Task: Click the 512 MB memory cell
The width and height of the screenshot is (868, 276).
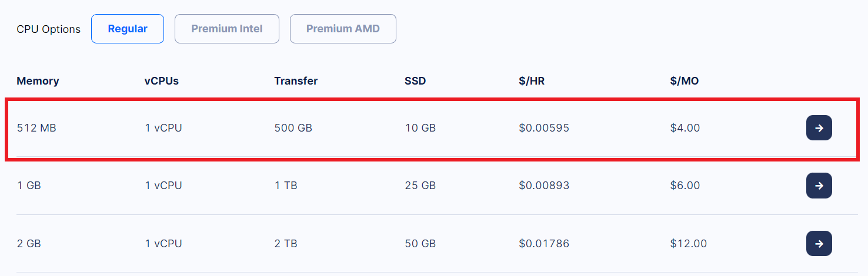Action: [x=36, y=127]
